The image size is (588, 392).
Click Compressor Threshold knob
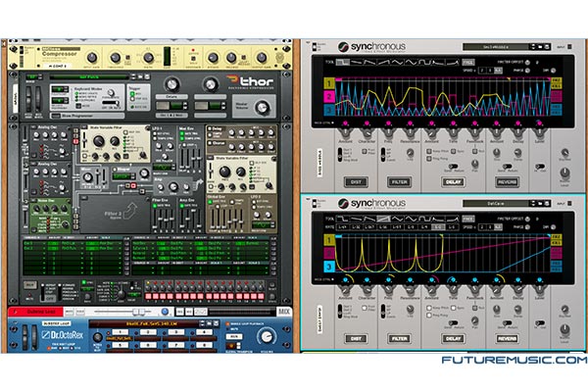tap(115, 58)
